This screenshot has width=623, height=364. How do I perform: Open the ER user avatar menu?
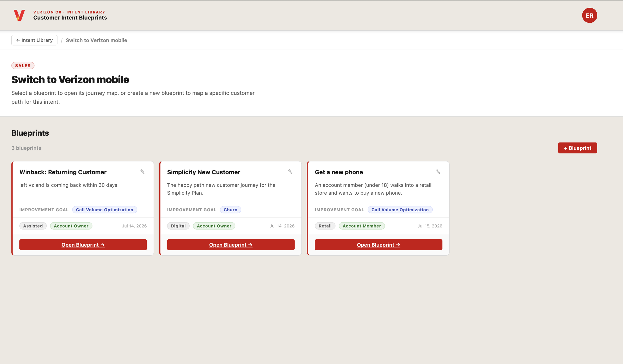[589, 15]
